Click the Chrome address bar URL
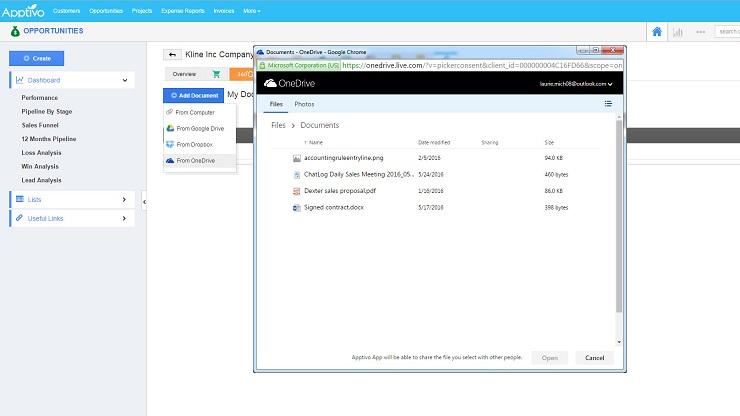 coord(481,66)
